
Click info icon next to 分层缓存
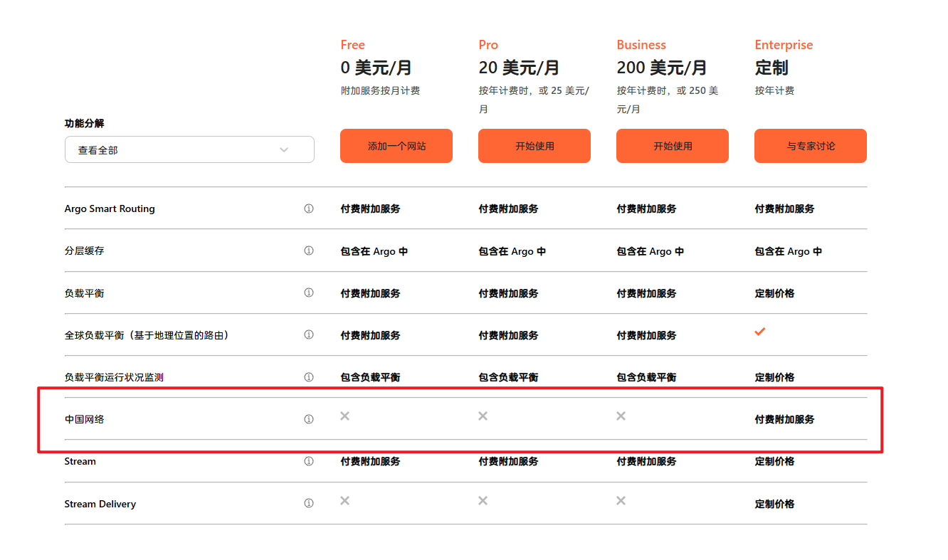309,250
